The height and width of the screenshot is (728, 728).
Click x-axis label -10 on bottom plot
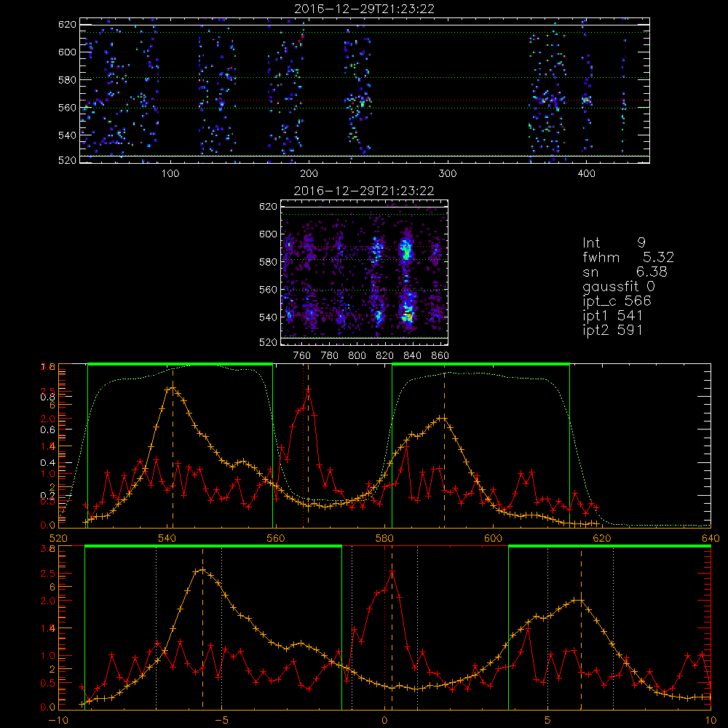click(x=58, y=720)
